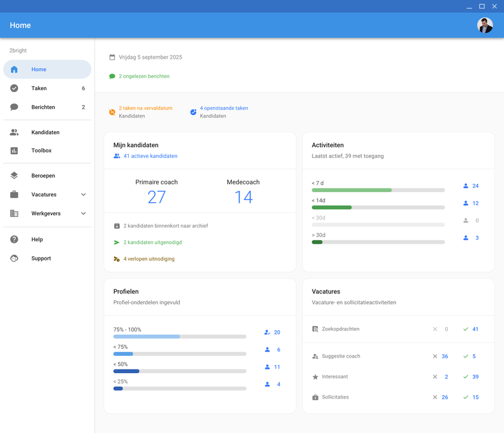
Task: Open the user profile avatar menu
Action: click(484, 26)
